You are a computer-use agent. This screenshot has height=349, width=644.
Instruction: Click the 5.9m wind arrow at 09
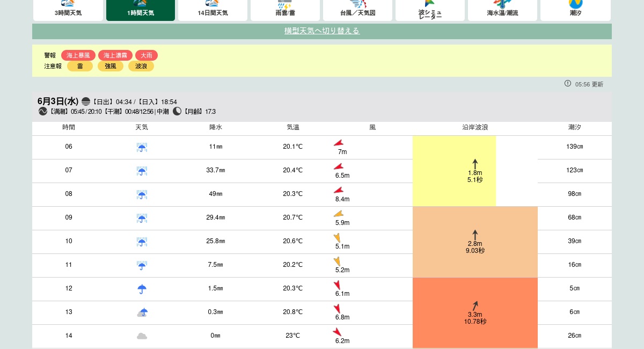[339, 214]
